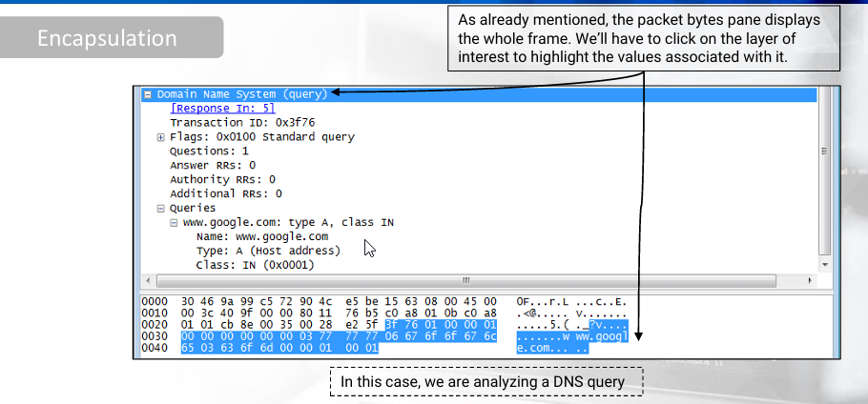Select the Type: A (Host address) row

point(268,251)
